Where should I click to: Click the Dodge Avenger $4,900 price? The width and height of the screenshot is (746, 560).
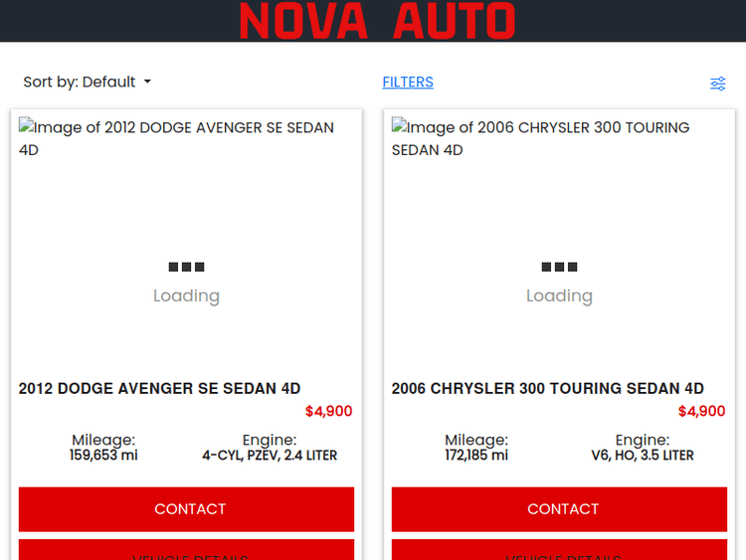[x=328, y=412]
